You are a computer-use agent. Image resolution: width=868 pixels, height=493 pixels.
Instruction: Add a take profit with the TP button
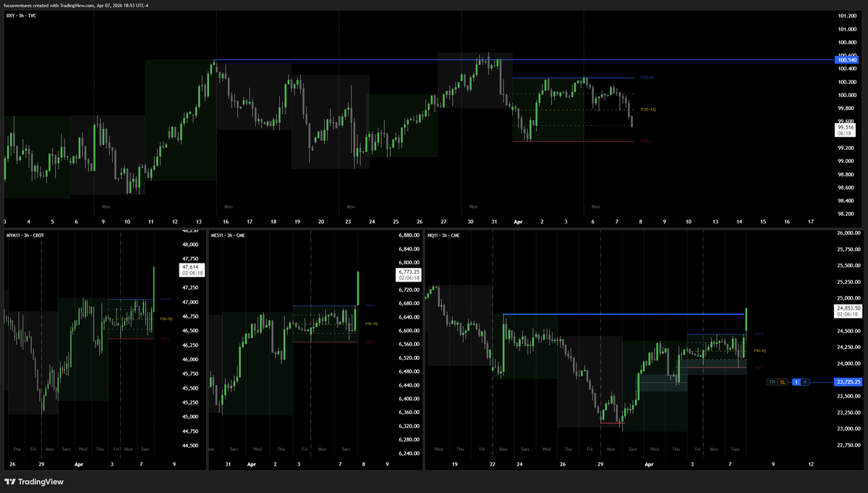coord(772,382)
